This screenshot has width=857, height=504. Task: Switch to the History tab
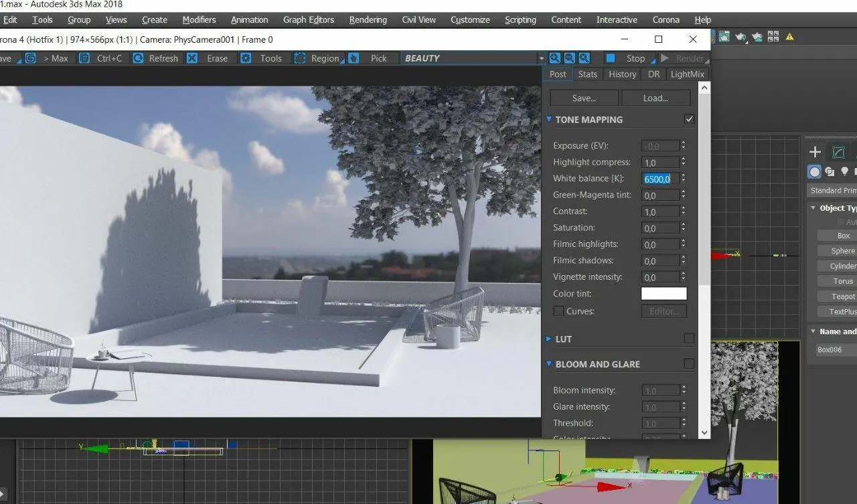622,74
